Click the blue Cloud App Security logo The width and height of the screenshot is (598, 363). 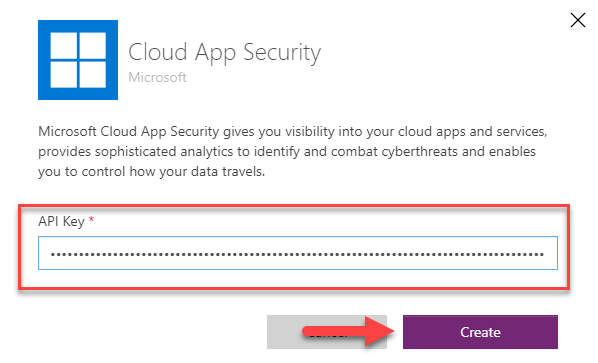78,60
